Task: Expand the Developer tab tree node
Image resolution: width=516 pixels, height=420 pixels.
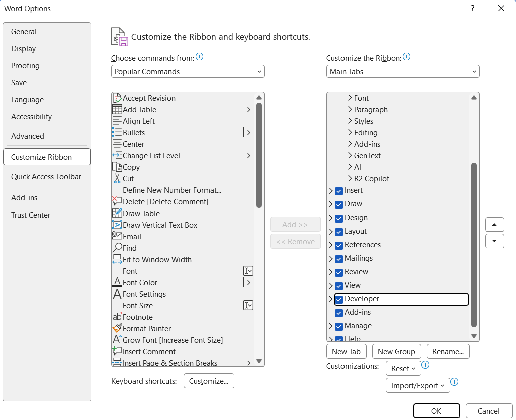Action: [x=331, y=299]
